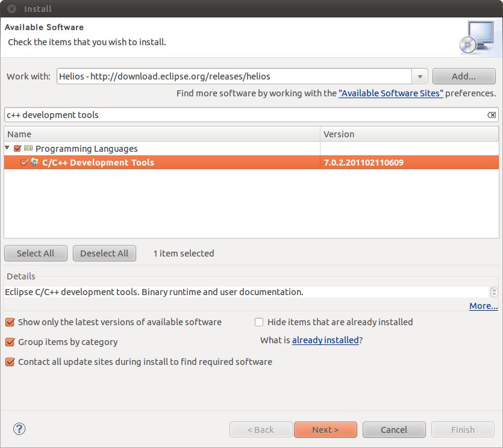
Task: Toggle Contact all update sites during install
Action: click(x=10, y=362)
